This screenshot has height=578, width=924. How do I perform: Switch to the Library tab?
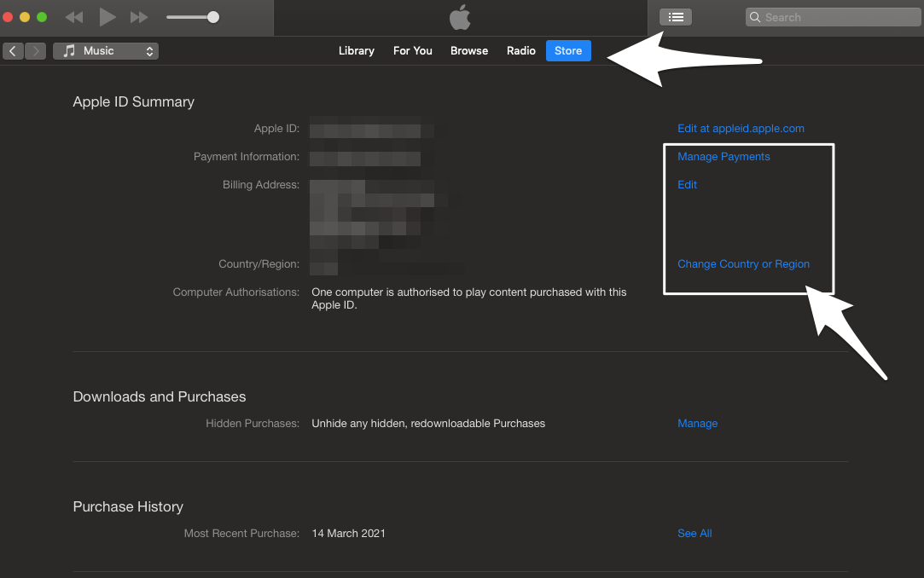[357, 50]
